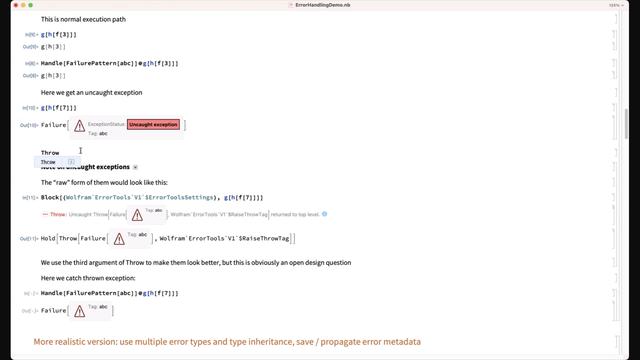Screen dimensions: 640x360
Task: Click warning icon in the last Failure output
Action: [80, 311]
